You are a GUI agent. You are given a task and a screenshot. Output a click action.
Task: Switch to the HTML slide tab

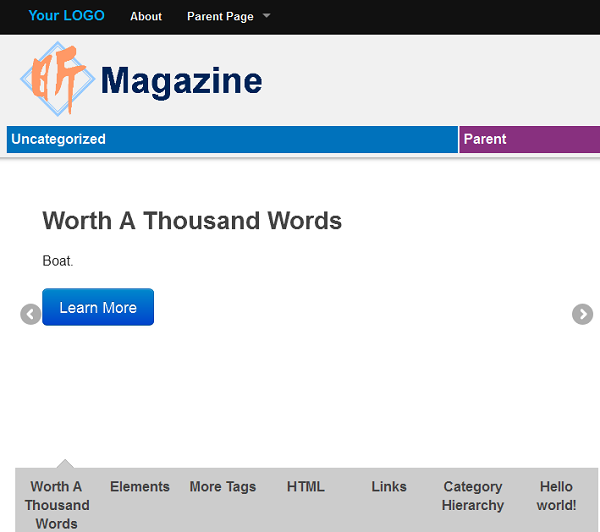[306, 487]
